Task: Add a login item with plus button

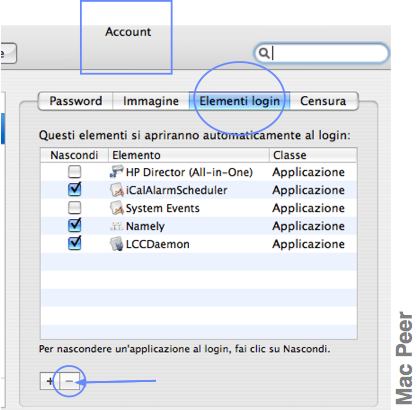Action: pyautogui.click(x=50, y=381)
